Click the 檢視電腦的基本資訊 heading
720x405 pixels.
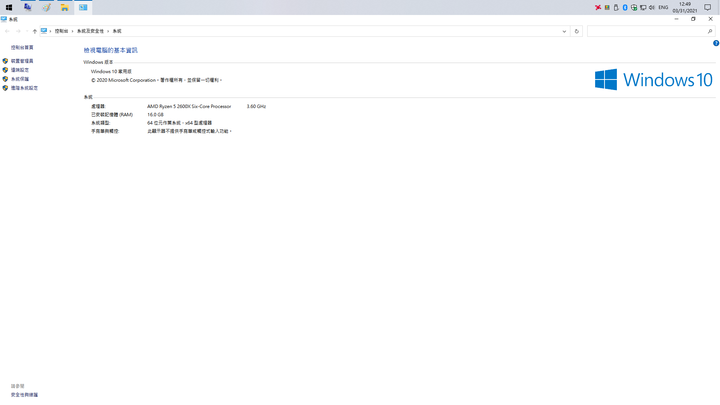pyautogui.click(x=110, y=50)
